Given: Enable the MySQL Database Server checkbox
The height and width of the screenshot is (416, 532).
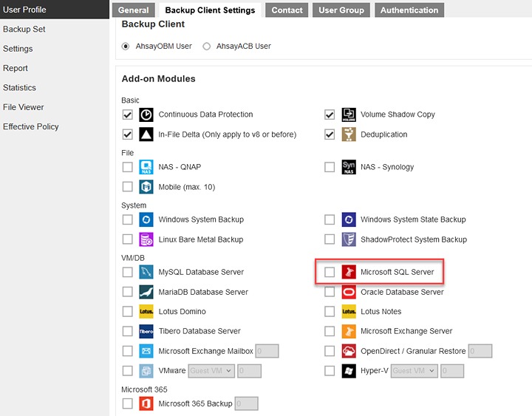Looking at the screenshot, I should [x=128, y=272].
